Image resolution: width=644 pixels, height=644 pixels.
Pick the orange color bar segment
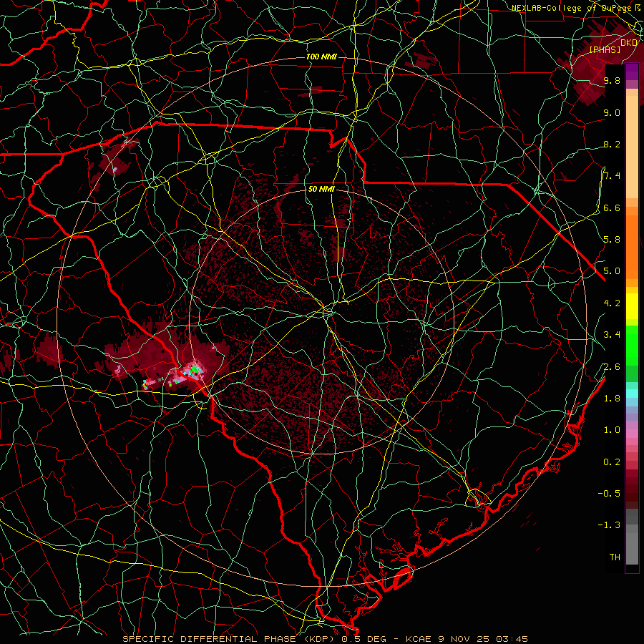(632, 246)
